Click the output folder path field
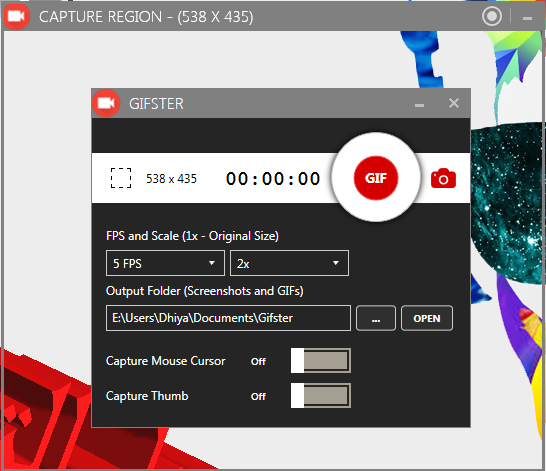The image size is (546, 471). [x=228, y=318]
